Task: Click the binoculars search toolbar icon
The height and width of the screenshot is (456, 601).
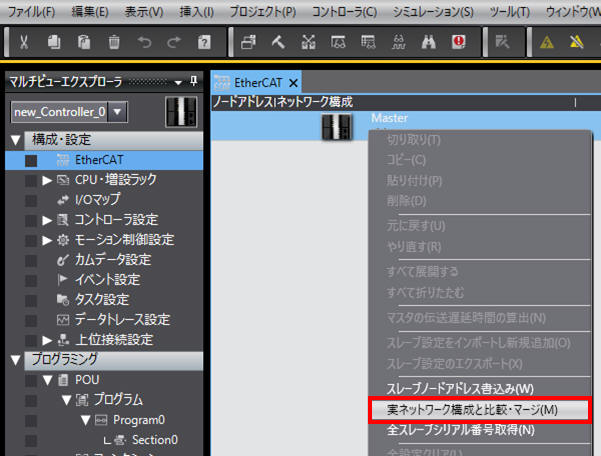Action: pos(429,42)
